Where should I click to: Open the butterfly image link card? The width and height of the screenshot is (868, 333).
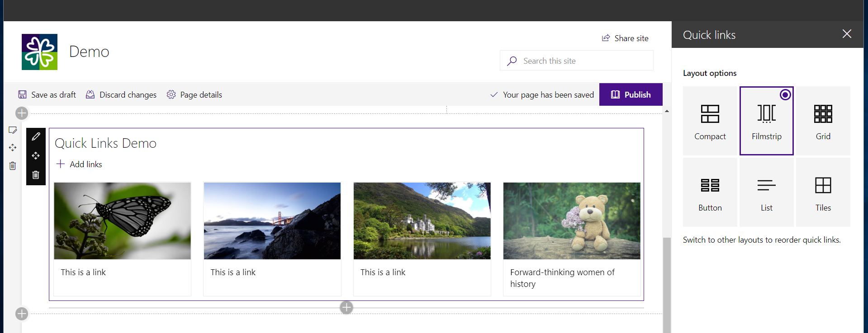point(122,239)
